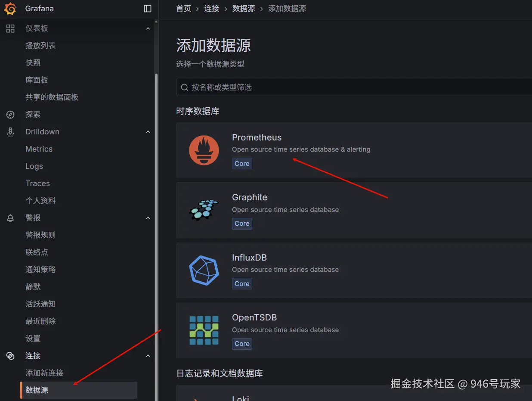
Task: Click the dashboards grid icon
Action: point(10,28)
